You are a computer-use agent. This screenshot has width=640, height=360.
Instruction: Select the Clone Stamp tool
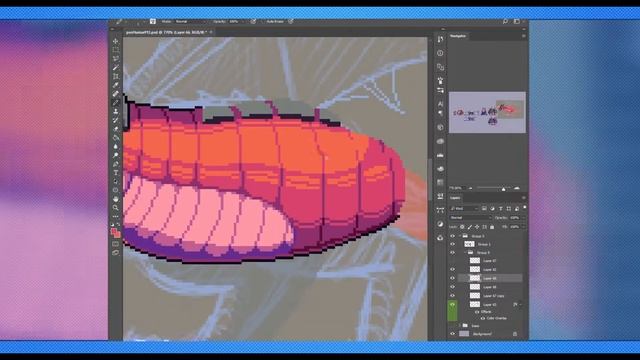coord(116,111)
